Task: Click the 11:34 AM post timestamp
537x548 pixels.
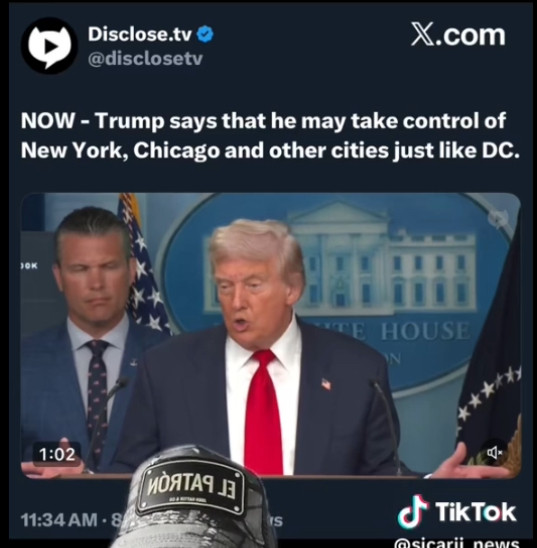Action: tap(59, 520)
